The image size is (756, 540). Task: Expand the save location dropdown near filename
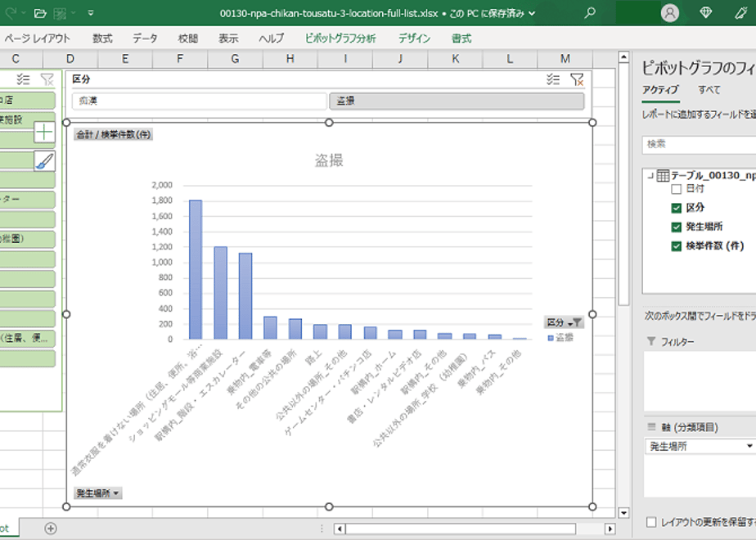[533, 13]
